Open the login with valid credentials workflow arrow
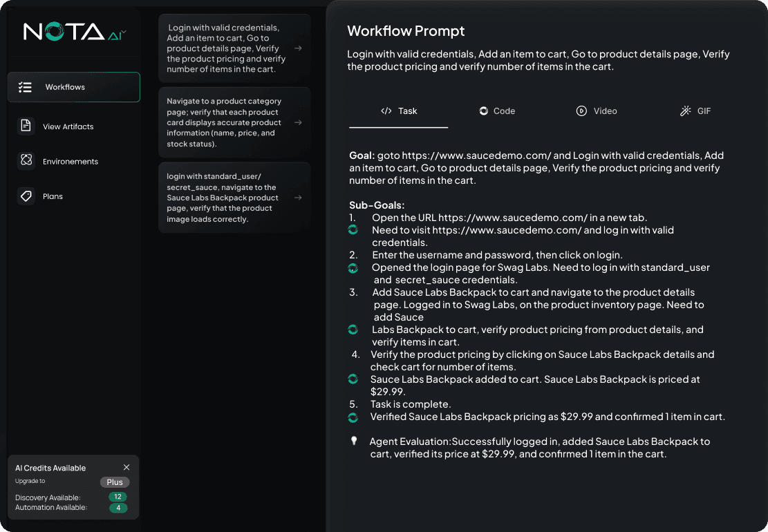This screenshot has height=532, width=768. [x=298, y=48]
